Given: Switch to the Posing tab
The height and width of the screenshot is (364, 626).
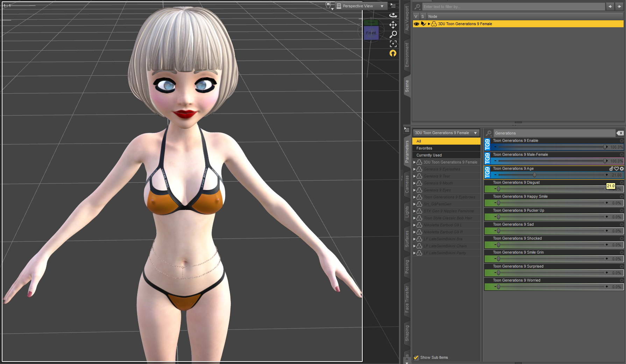Looking at the screenshot, I should click(407, 267).
